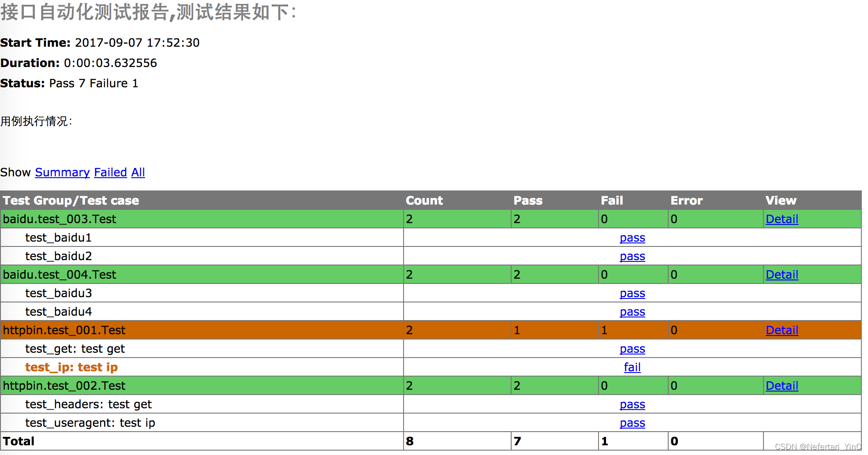Viewport: 868px width, 455px height.
Task: Click pass link for test_get
Action: point(632,349)
